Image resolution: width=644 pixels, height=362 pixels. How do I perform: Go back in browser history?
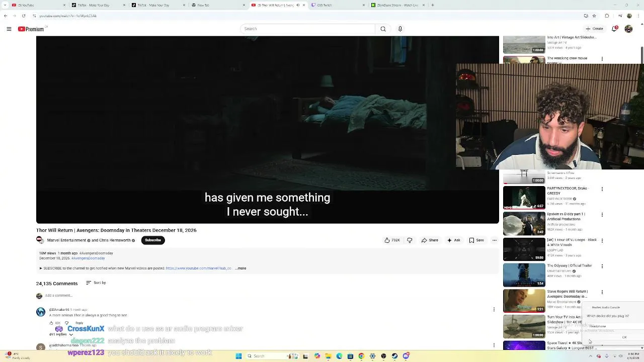pos(6,16)
